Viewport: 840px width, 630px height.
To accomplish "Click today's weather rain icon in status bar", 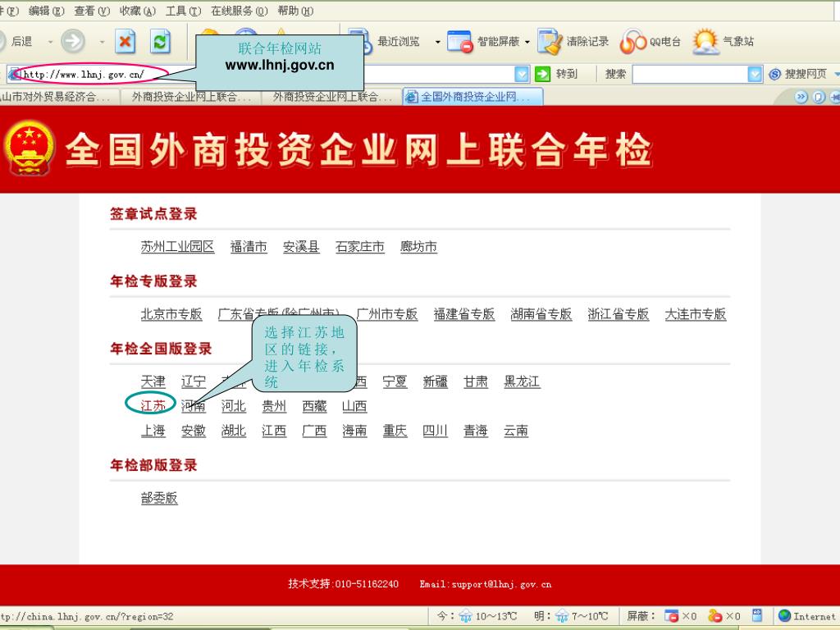I will (x=465, y=616).
